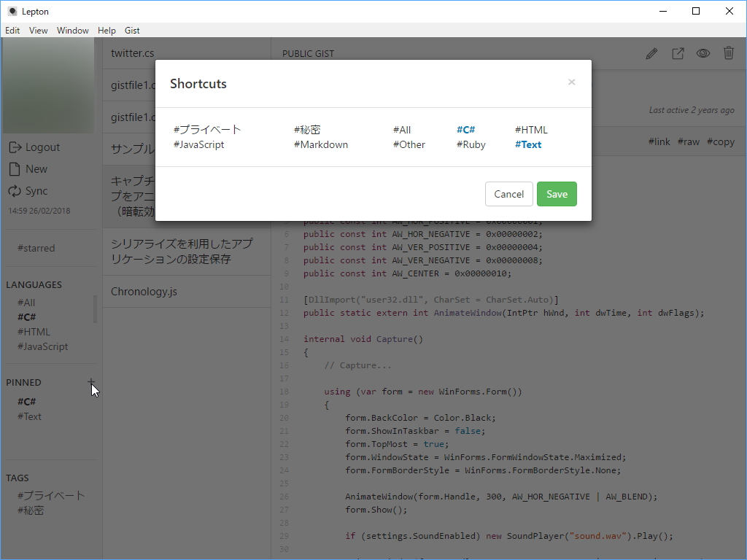
Task: Click the trash delete gist icon
Action: tap(729, 52)
